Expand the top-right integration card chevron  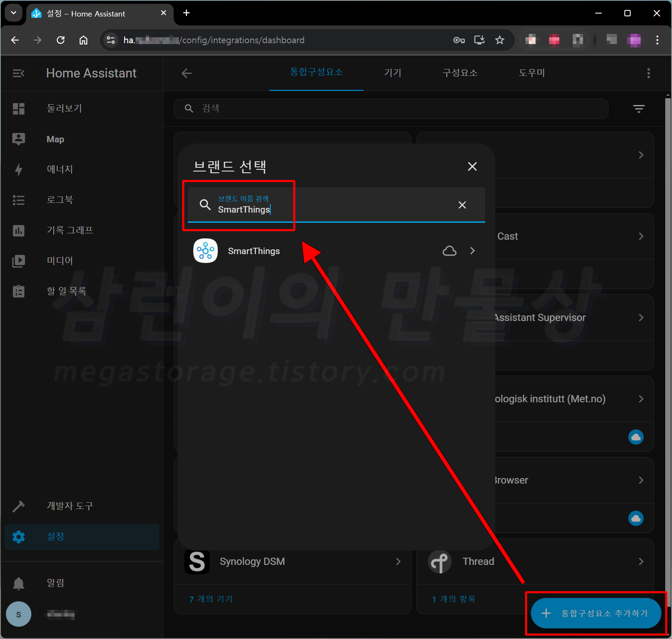point(641,155)
